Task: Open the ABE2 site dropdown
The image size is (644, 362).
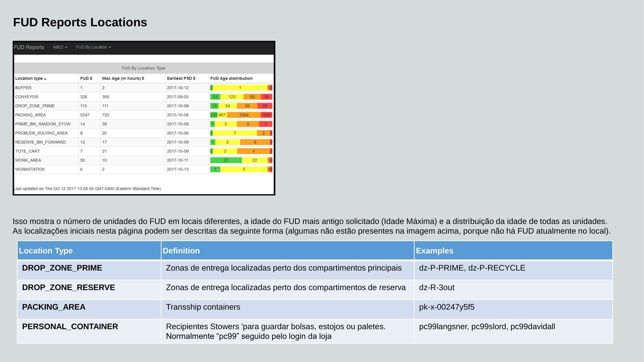Action: click(60, 47)
